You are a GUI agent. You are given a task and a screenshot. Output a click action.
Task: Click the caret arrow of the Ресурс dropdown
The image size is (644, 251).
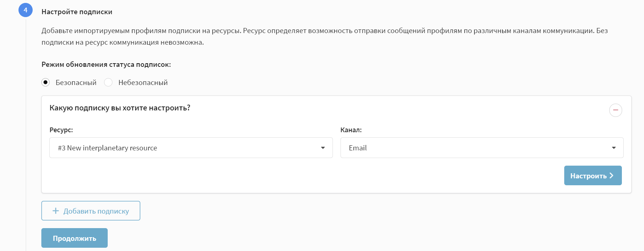pos(323,148)
